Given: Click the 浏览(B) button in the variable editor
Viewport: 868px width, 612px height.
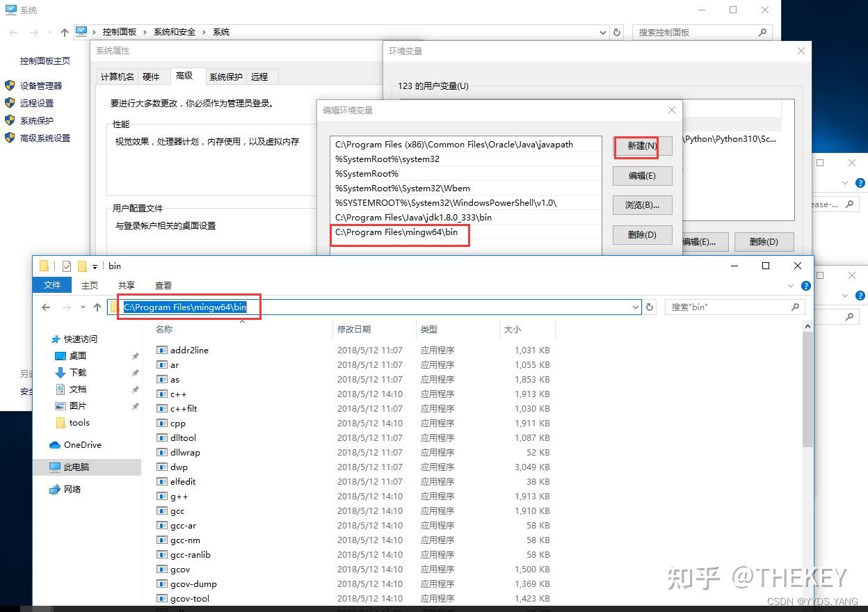Looking at the screenshot, I should [x=641, y=204].
